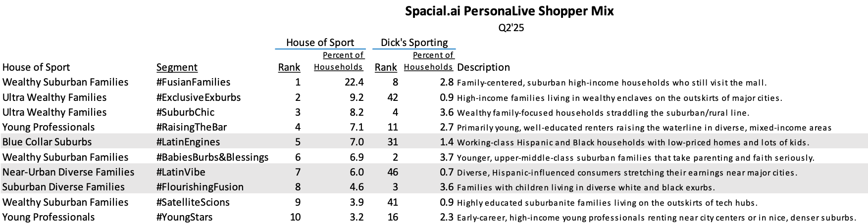Select the #SuburbChic segment cell
This screenshot has height=224, width=868.
click(185, 112)
